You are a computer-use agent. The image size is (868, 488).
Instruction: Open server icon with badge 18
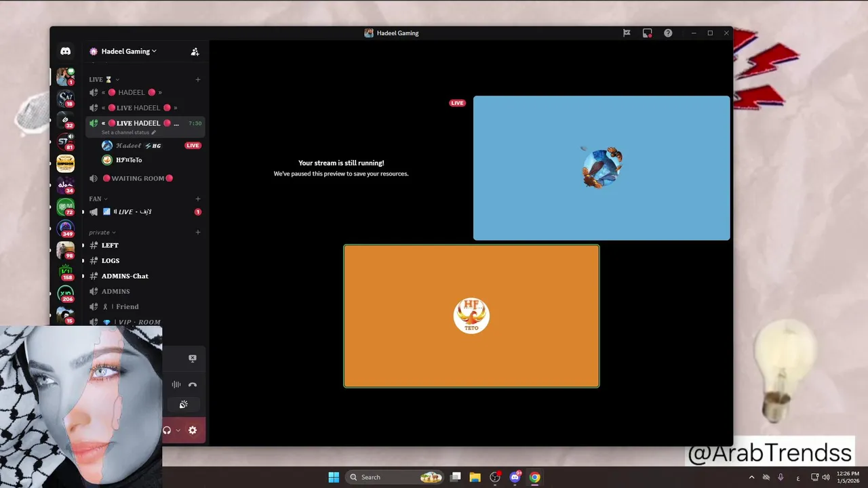point(65,99)
